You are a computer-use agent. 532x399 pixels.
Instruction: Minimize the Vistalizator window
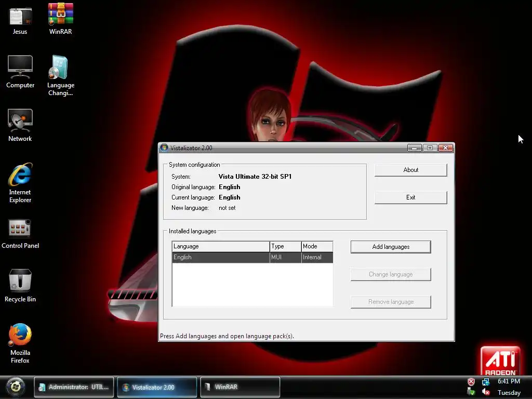pyautogui.click(x=414, y=148)
